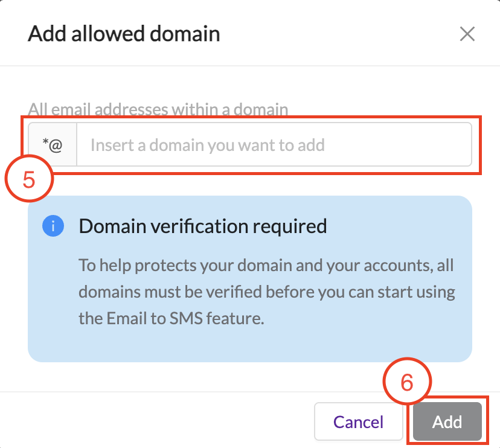This screenshot has width=500, height=448.
Task: Click 'All email addresses within a domain' label
Action: tap(158, 109)
